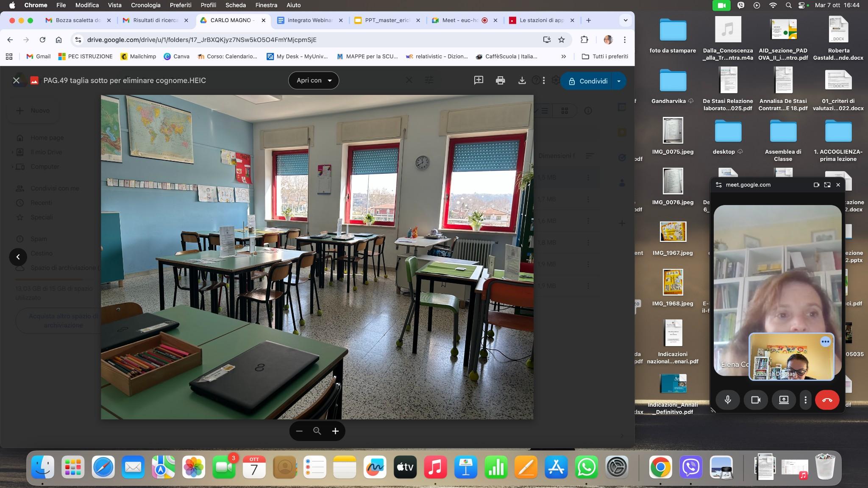The image size is (868, 488).
Task: Present your screen in the Meet window
Action: pos(784,400)
